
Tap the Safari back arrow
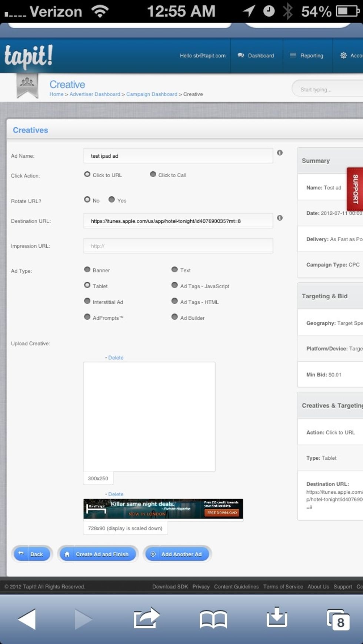(27, 618)
